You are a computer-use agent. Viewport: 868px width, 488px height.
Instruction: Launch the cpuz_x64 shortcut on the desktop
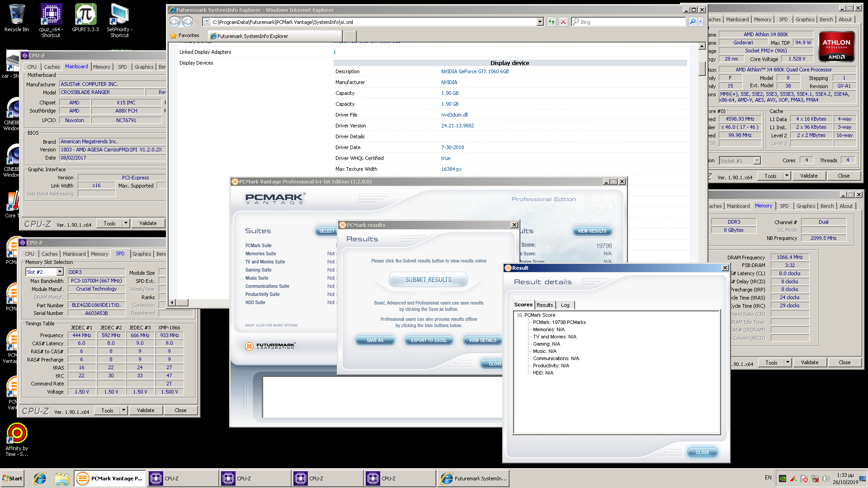[x=51, y=20]
